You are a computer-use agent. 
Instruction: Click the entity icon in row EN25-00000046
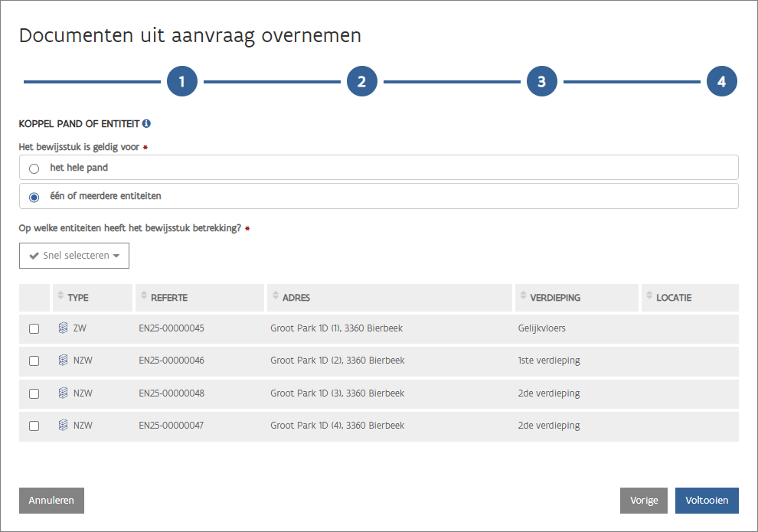tap(64, 361)
